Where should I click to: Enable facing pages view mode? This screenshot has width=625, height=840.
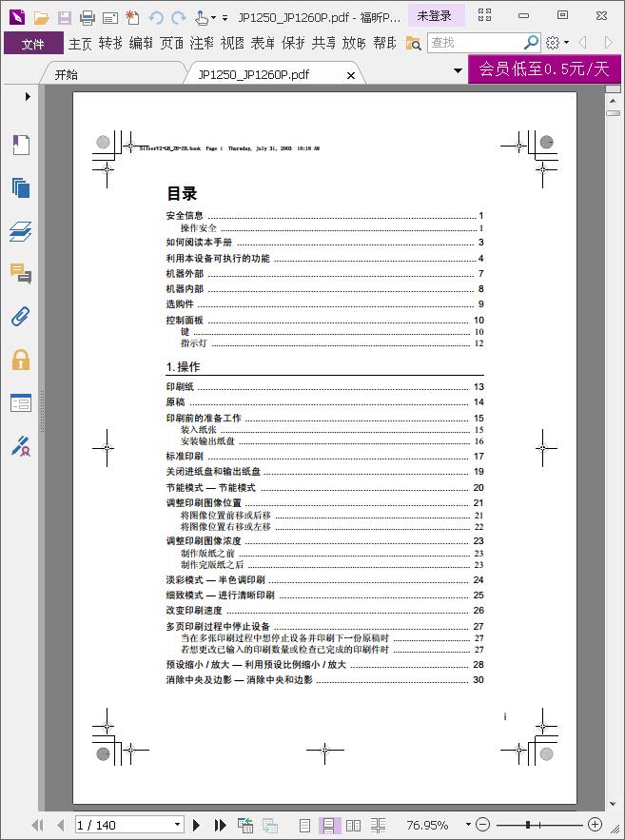click(x=353, y=825)
